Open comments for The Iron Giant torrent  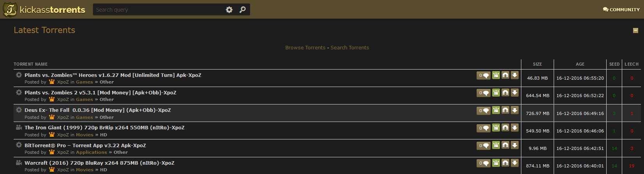(484, 128)
